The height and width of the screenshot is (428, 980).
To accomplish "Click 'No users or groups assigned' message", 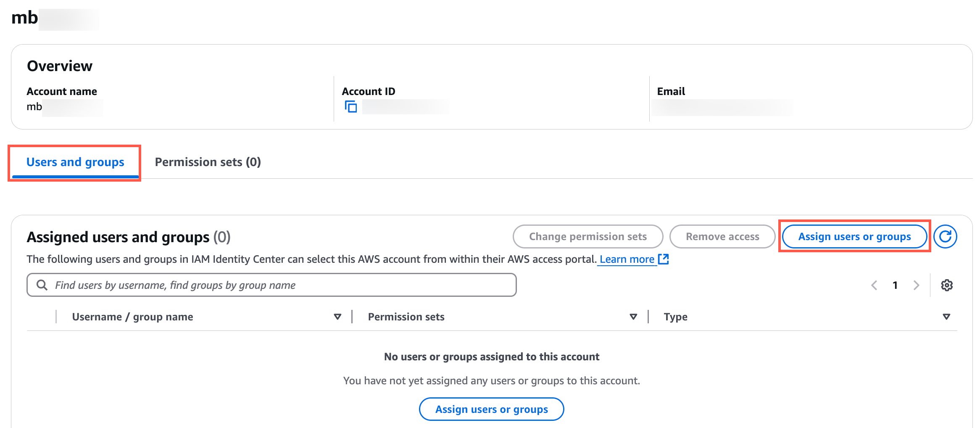I will coord(492,357).
